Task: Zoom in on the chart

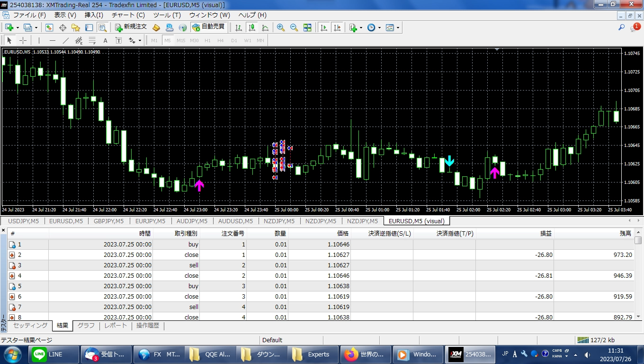Action: coord(281,27)
